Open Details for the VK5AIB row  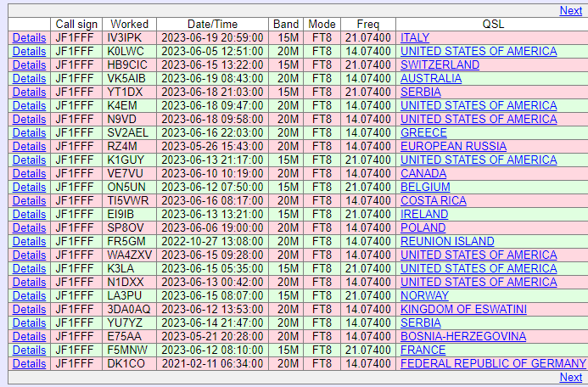tap(29, 78)
